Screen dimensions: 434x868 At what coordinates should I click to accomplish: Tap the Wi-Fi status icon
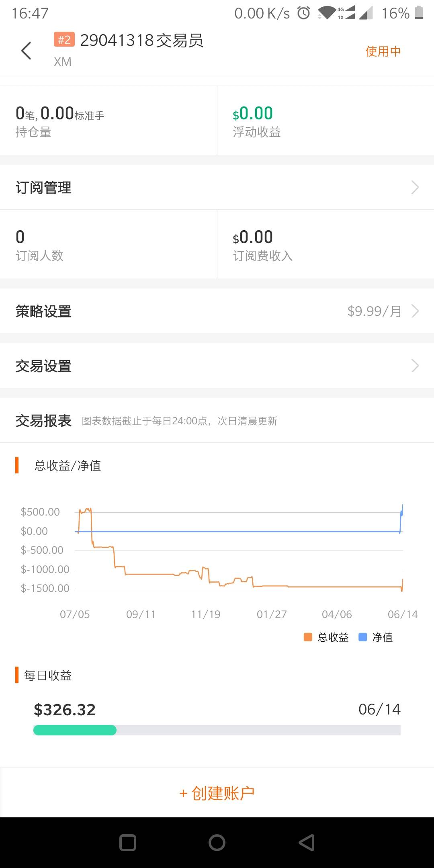click(326, 13)
